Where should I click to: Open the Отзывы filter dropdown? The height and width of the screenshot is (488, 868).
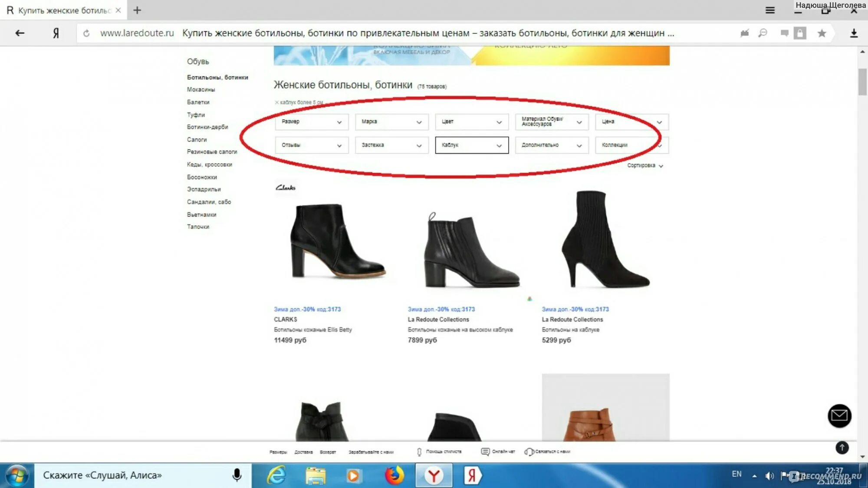coord(312,145)
